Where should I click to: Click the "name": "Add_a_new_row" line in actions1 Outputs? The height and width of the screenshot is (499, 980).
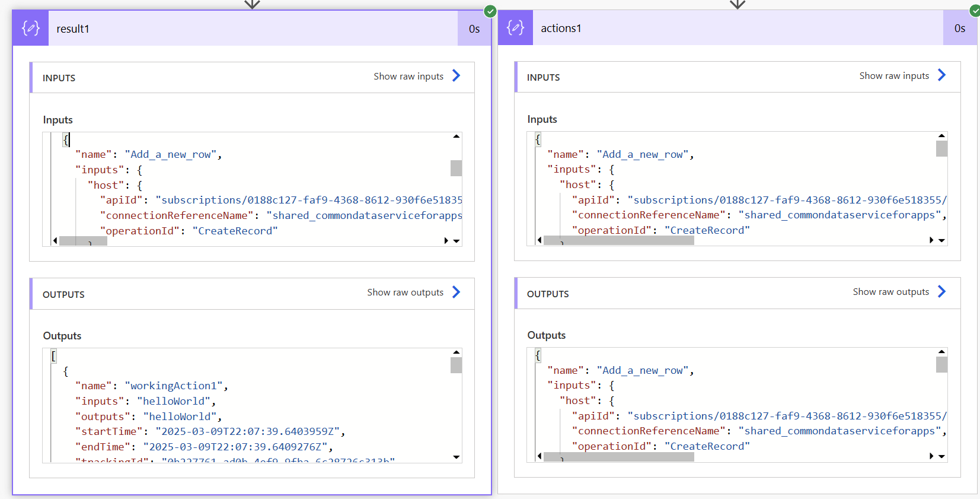pyautogui.click(x=621, y=370)
